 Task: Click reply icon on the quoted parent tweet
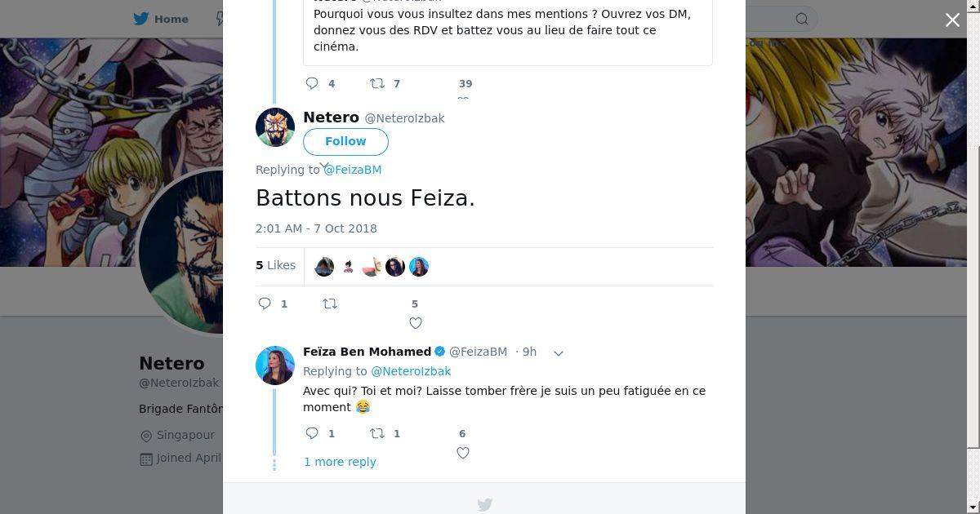[x=312, y=83]
